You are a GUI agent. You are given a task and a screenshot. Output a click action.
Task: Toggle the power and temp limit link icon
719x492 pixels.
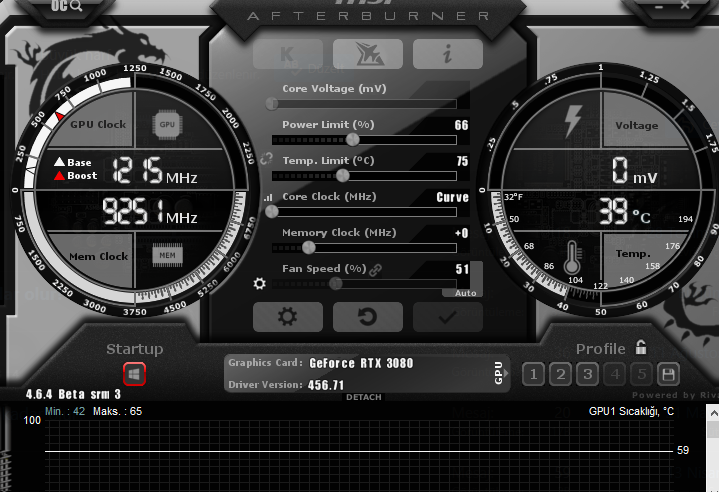[x=266, y=159]
